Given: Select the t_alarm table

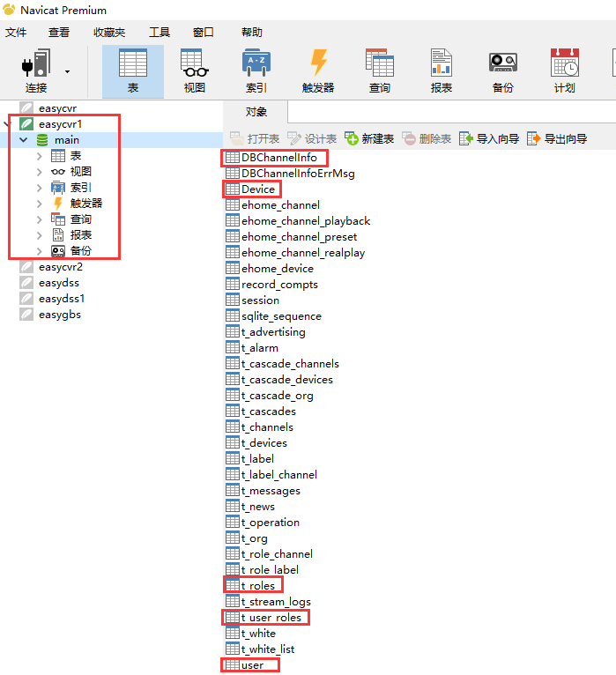Looking at the screenshot, I should [260, 348].
